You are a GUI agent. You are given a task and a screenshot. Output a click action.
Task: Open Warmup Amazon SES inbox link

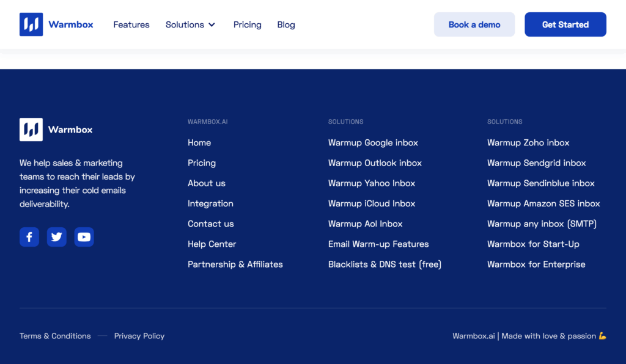pos(543,204)
